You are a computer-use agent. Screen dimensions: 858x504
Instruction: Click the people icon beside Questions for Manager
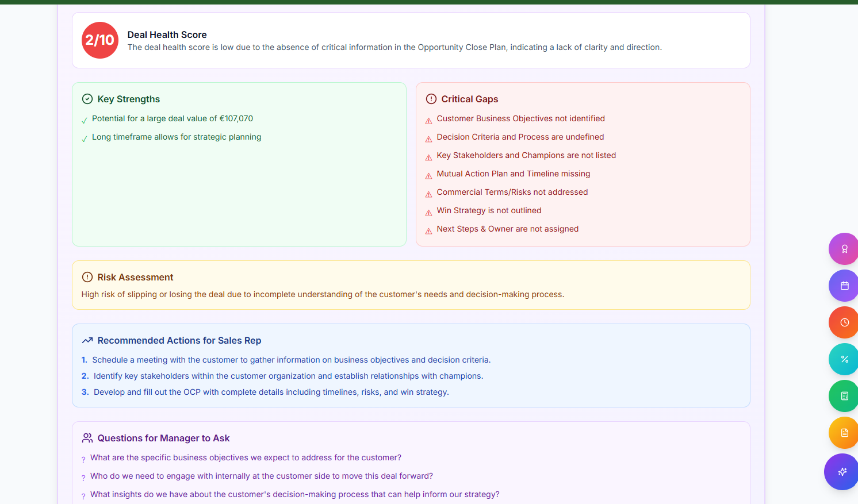coord(87,437)
